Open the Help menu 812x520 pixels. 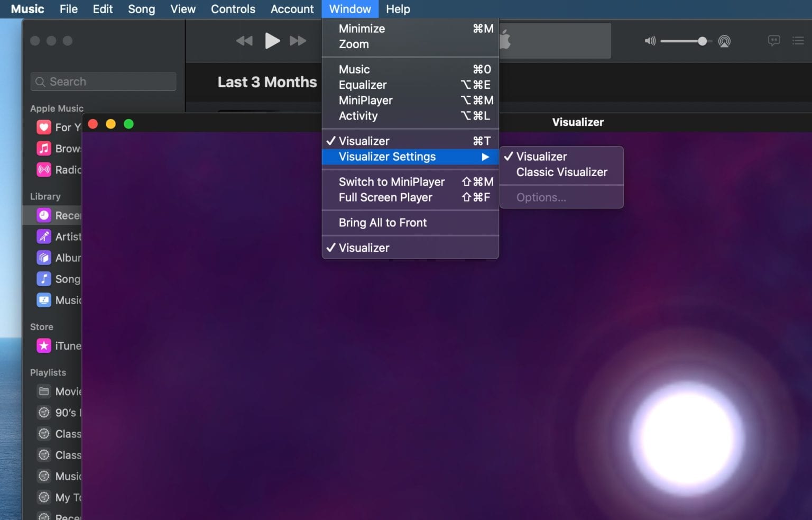click(398, 8)
